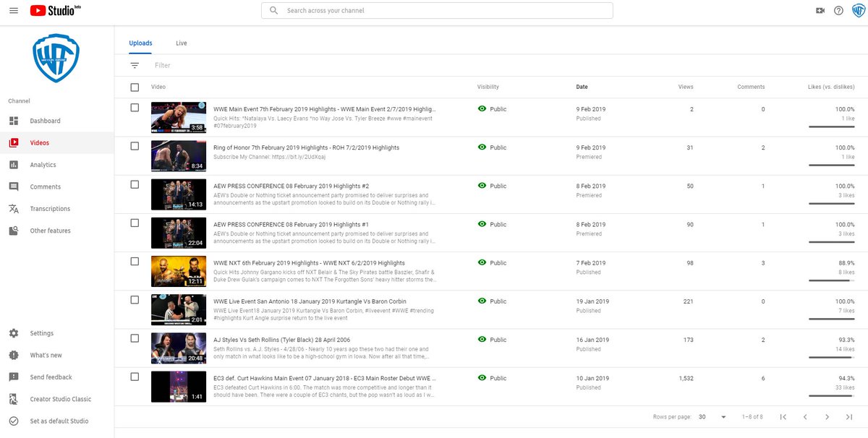Open the create video camera icon
Viewport: 868px width, 438px height.
pyautogui.click(x=820, y=11)
